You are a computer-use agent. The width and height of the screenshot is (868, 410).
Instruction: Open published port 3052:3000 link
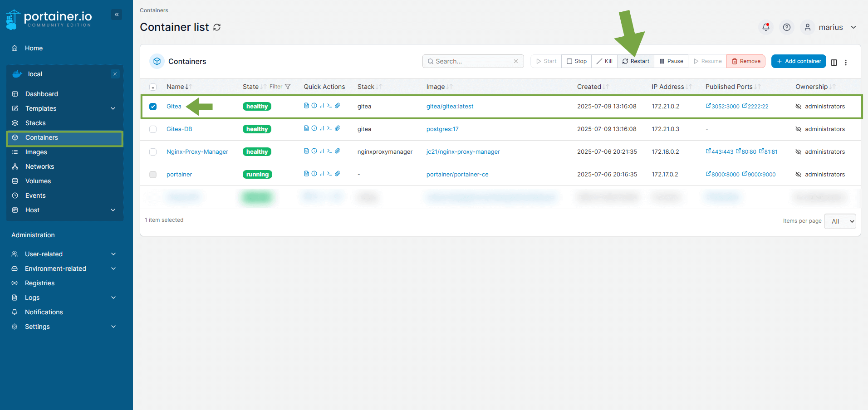tap(722, 106)
